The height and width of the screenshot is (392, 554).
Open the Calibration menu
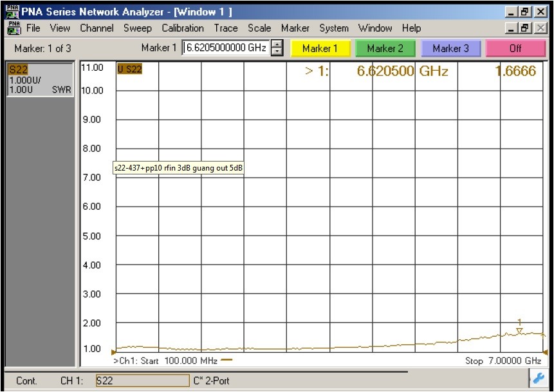click(x=183, y=28)
